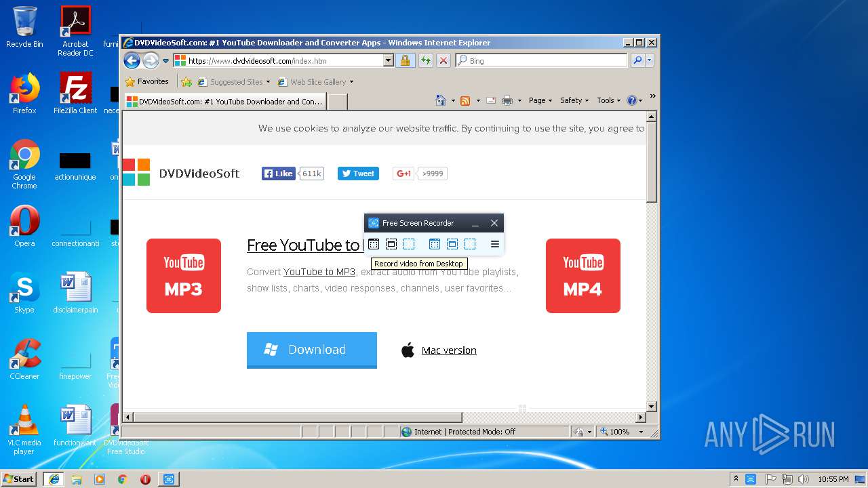Open the Help question mark menu
Screen dimensions: 868x488
(635, 100)
